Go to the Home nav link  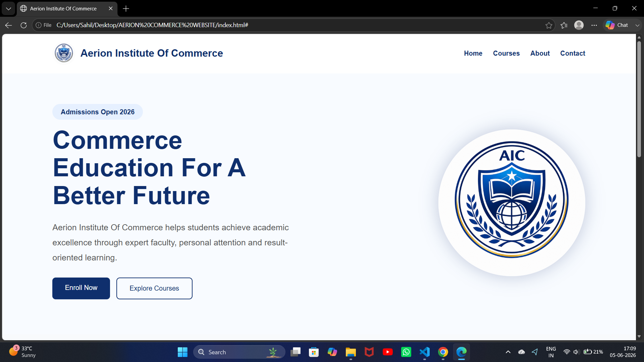coord(473,53)
